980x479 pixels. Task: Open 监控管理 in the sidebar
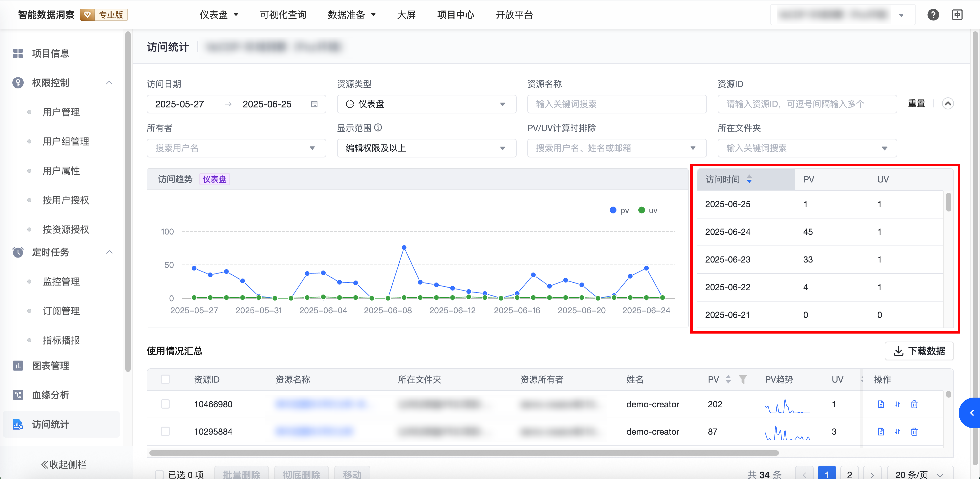pos(61,282)
